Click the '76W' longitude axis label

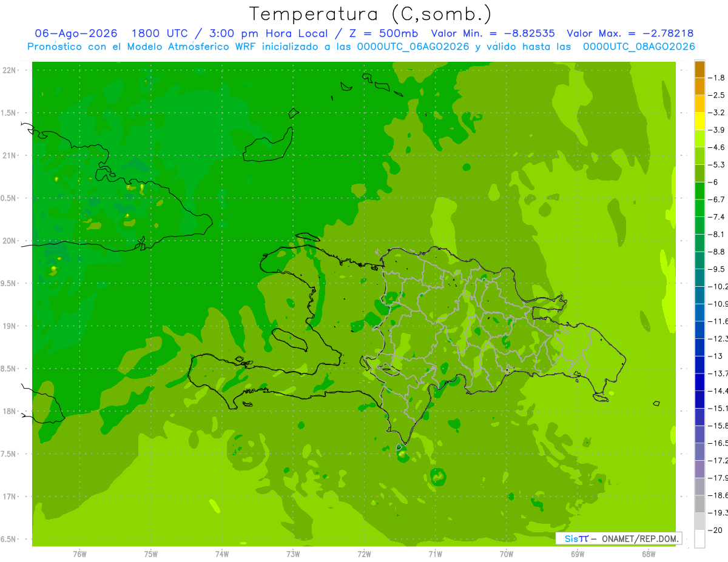pos(79,554)
